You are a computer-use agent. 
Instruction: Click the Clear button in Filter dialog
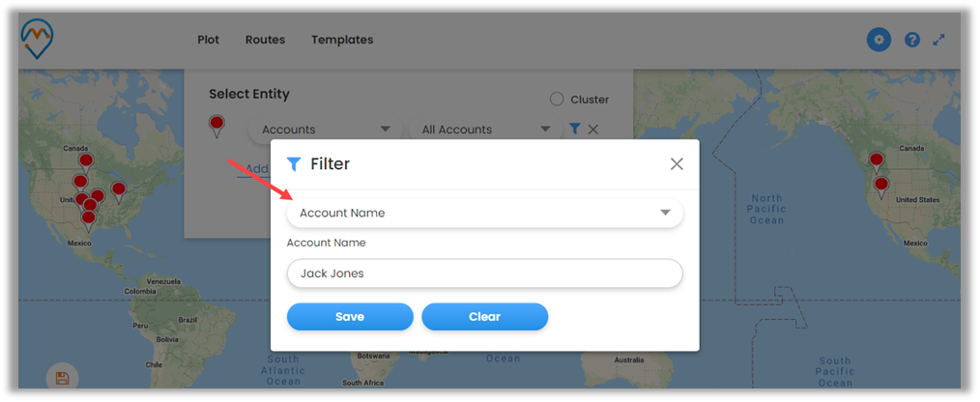(x=484, y=316)
